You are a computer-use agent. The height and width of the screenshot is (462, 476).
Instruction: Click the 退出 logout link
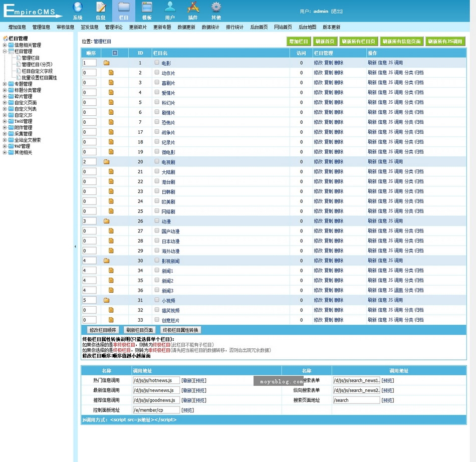pyautogui.click(x=337, y=11)
